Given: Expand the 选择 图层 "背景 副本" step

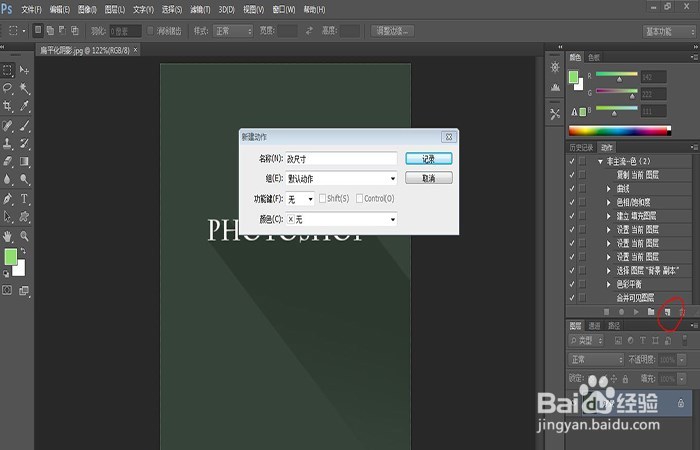Looking at the screenshot, I should click(x=608, y=271).
